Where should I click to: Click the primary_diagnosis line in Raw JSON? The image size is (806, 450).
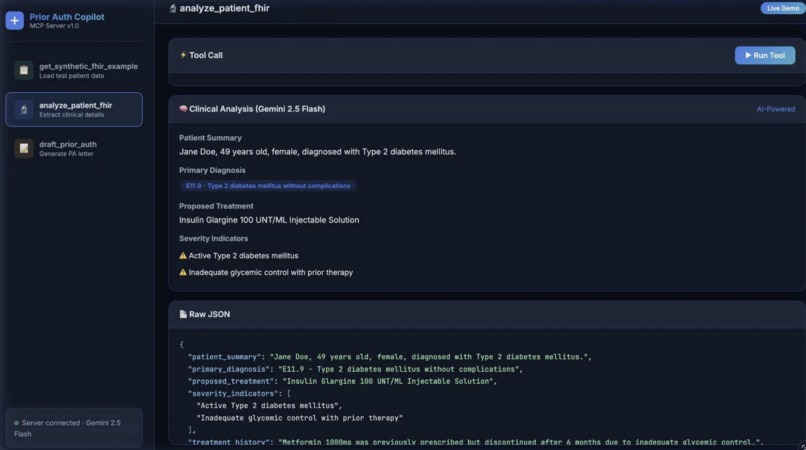[x=355, y=369]
